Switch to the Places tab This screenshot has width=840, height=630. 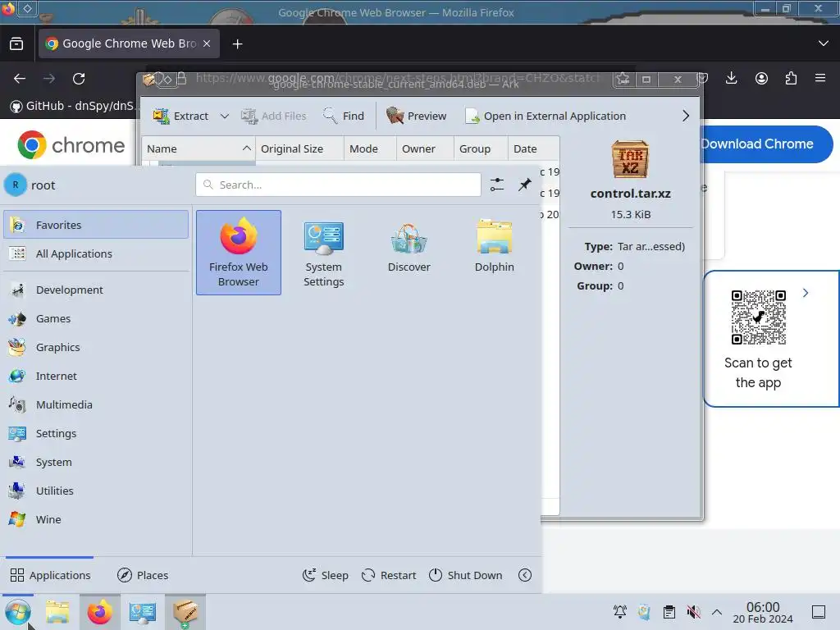143,575
